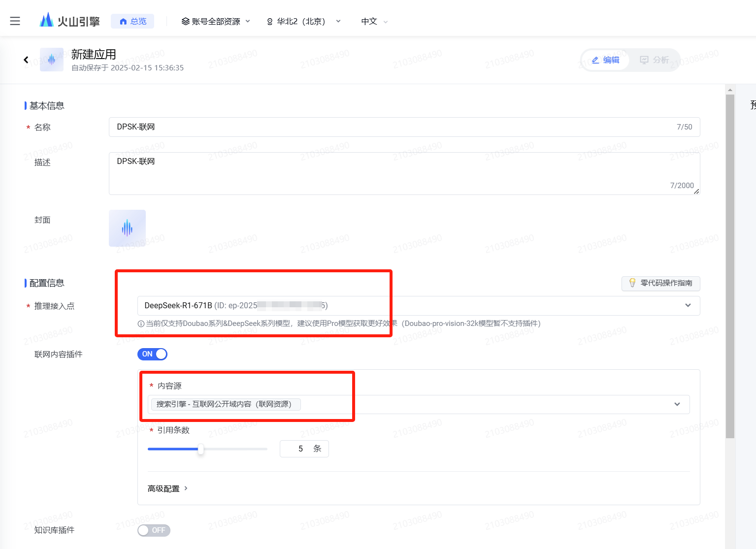Click the 自动保存于 timestamp text
Screen dimensions: 756x549
click(128, 68)
